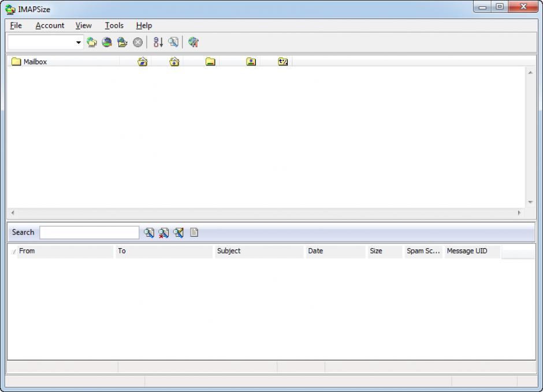The width and height of the screenshot is (543, 392).
Task: Click the IMAPSize title bar app icon
Action: click(x=11, y=9)
